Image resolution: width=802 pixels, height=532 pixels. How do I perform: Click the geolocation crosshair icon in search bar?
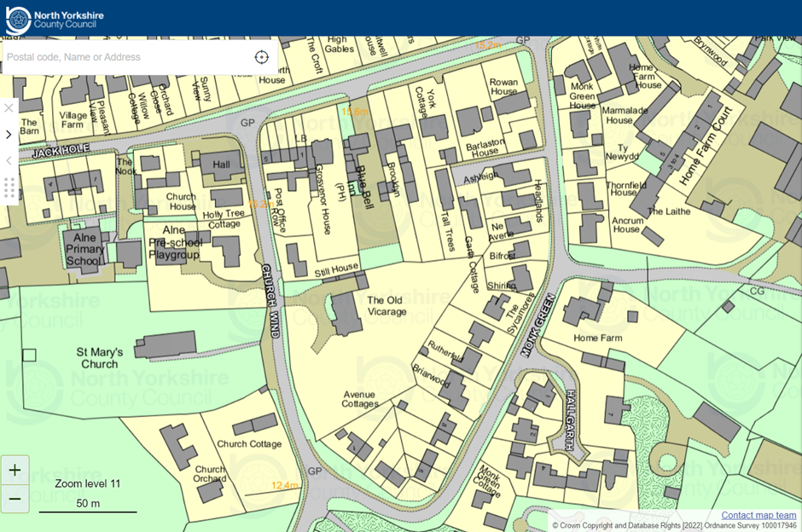[x=261, y=57]
